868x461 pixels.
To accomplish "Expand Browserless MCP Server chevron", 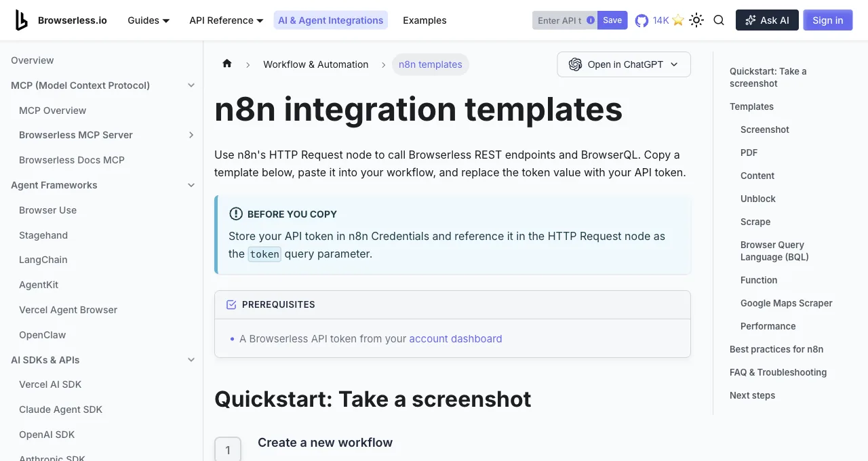I will click(191, 135).
